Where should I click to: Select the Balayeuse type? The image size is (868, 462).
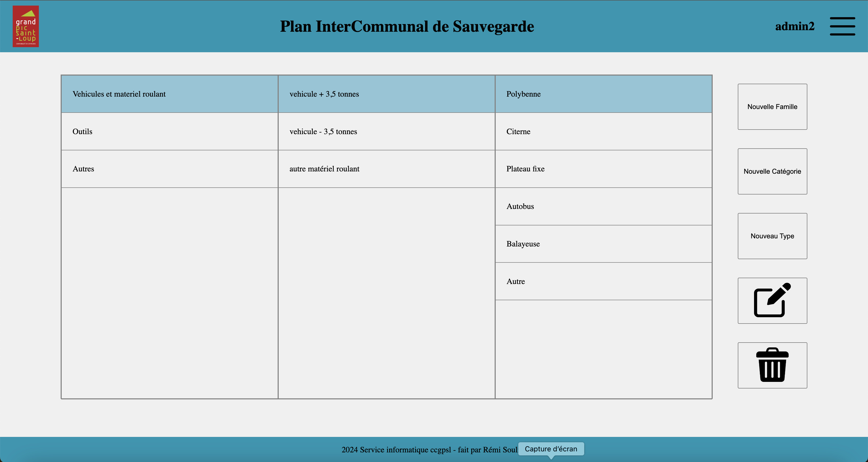(x=603, y=244)
